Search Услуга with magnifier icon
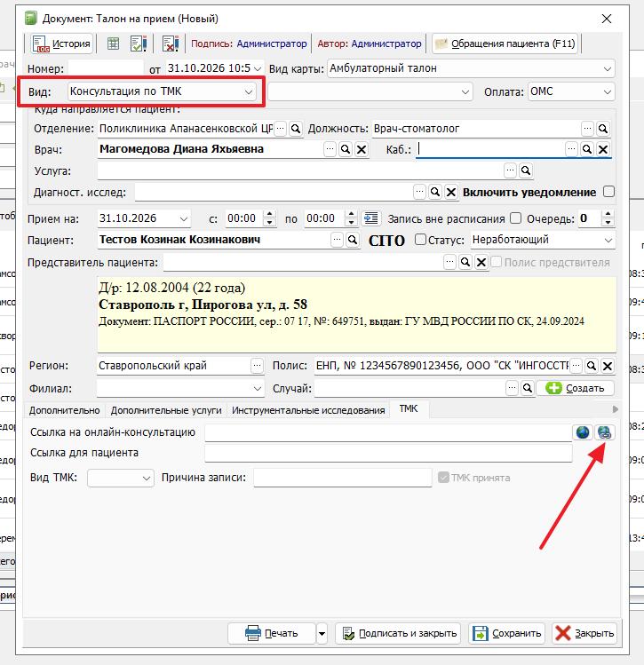644x665 pixels. (x=526, y=170)
